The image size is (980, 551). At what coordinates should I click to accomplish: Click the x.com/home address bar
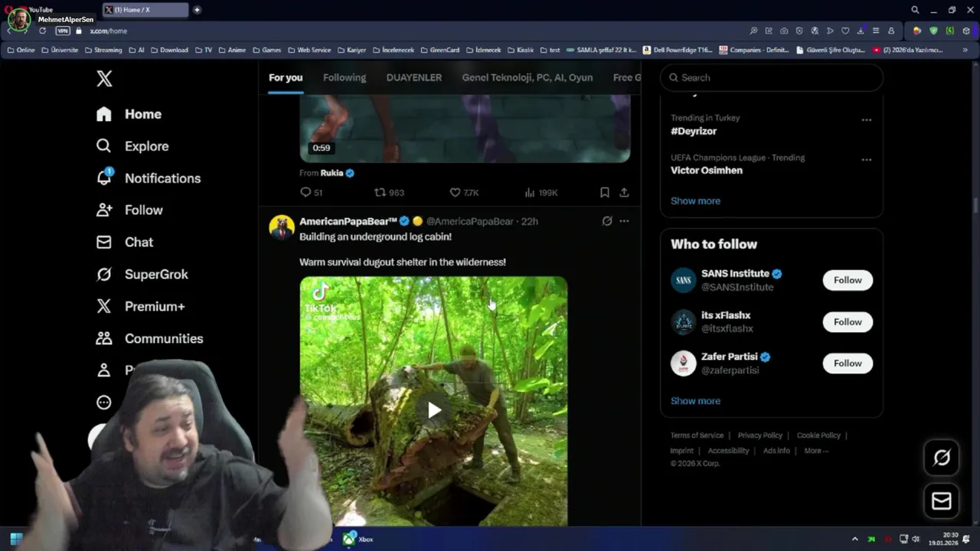pyautogui.click(x=108, y=31)
